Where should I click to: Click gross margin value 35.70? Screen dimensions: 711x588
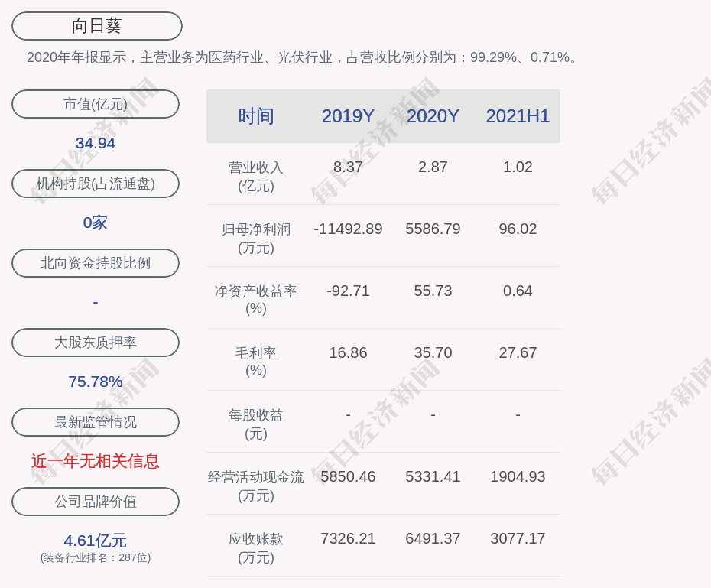click(x=433, y=352)
